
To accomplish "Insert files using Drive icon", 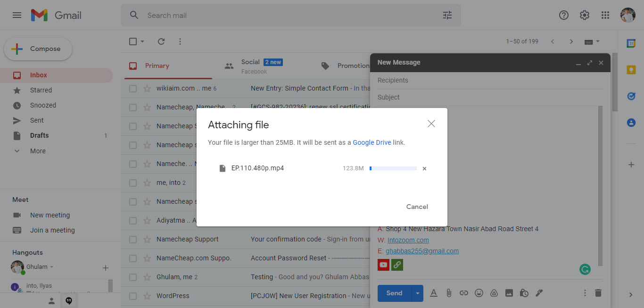I will click(494, 293).
